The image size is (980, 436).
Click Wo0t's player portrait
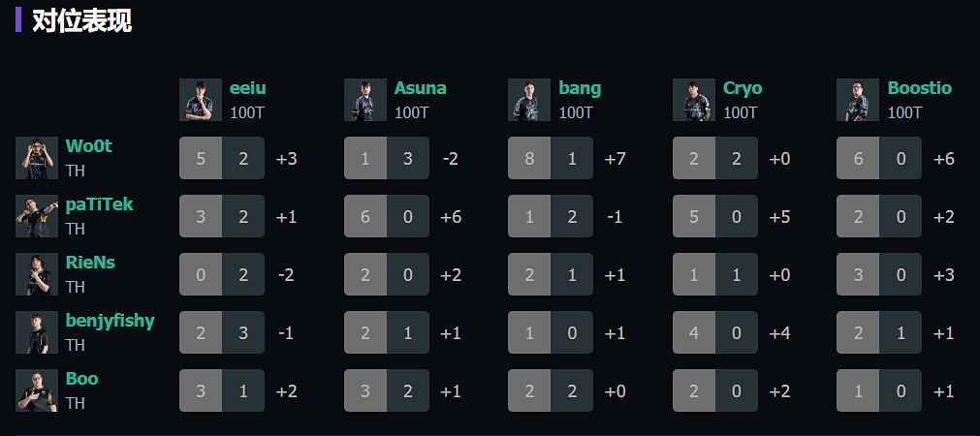(x=37, y=158)
